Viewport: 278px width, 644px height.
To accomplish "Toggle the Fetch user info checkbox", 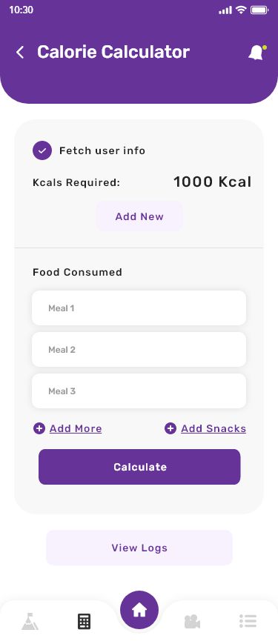I will tap(42, 150).
